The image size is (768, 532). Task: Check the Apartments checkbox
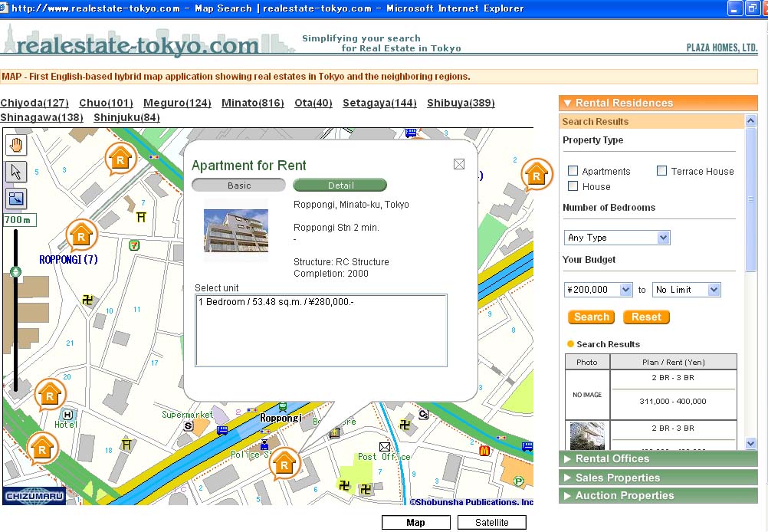click(x=573, y=170)
